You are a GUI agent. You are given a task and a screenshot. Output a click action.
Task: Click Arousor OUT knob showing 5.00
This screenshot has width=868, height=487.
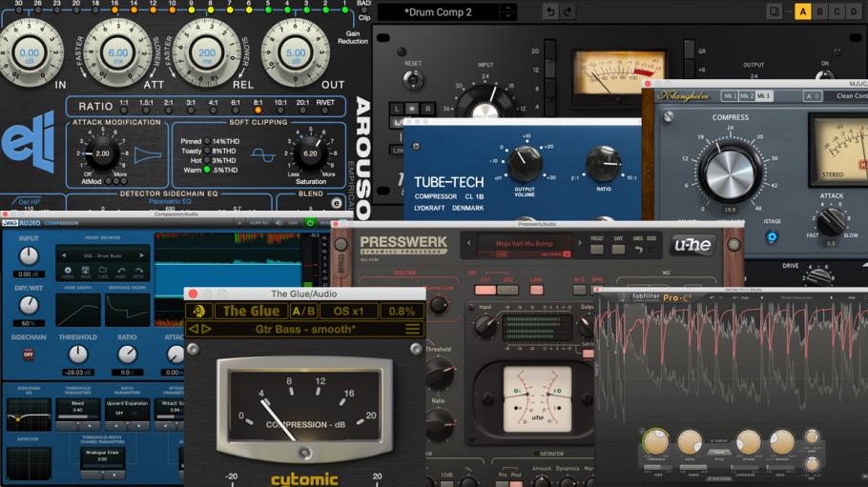click(x=296, y=53)
